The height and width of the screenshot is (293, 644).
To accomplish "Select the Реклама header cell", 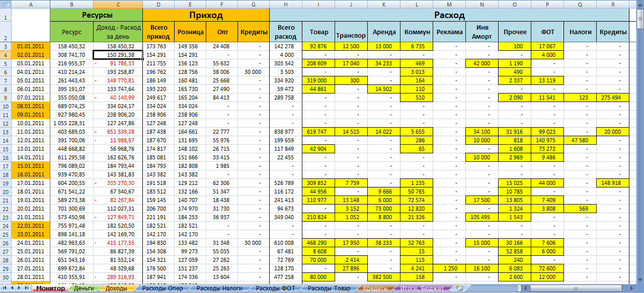I will click(x=449, y=32).
